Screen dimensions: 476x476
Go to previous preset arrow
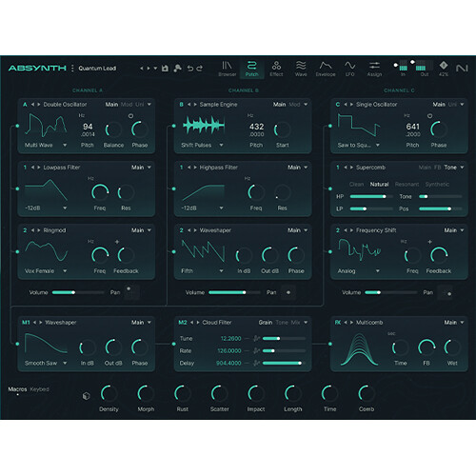coord(142,69)
